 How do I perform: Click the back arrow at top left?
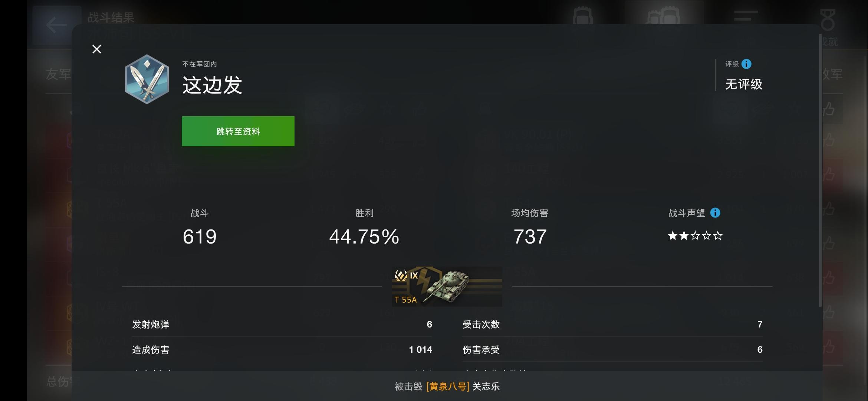pos(56,25)
